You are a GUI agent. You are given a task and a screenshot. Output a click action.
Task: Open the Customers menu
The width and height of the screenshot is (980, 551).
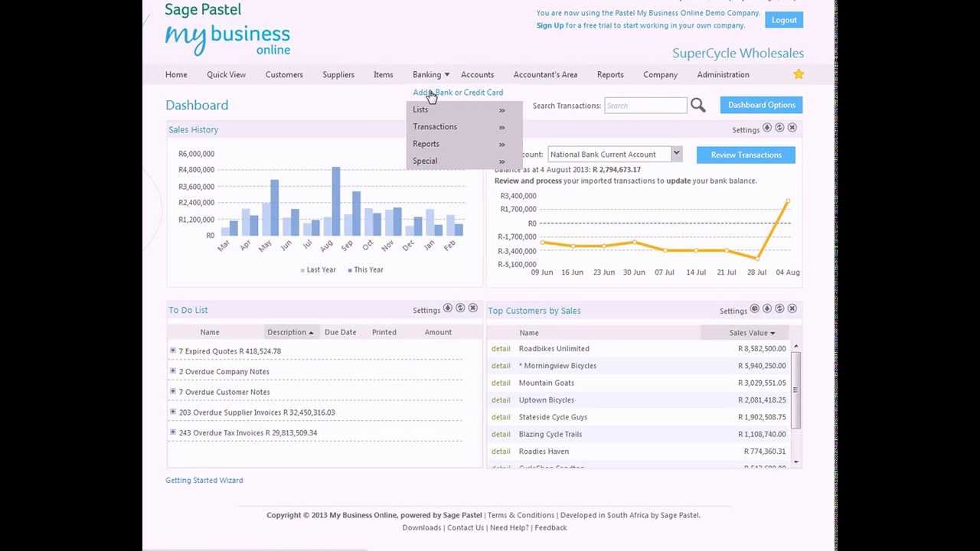click(x=284, y=74)
